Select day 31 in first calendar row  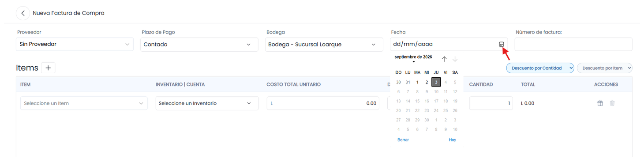(x=408, y=82)
